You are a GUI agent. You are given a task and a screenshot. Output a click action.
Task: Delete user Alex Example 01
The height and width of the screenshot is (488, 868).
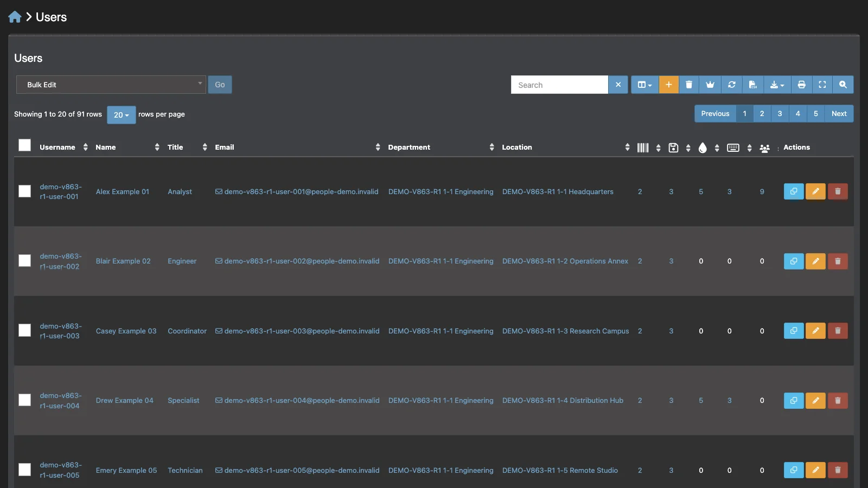[838, 191]
